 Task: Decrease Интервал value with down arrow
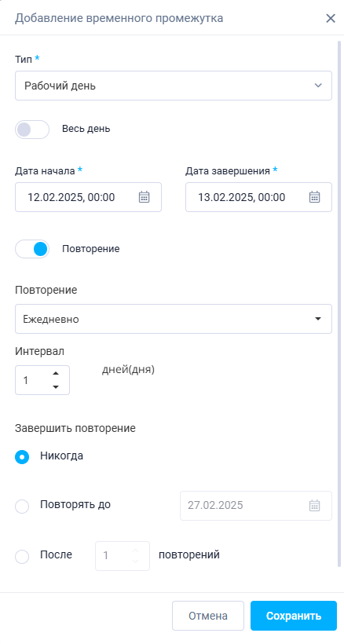point(56,387)
